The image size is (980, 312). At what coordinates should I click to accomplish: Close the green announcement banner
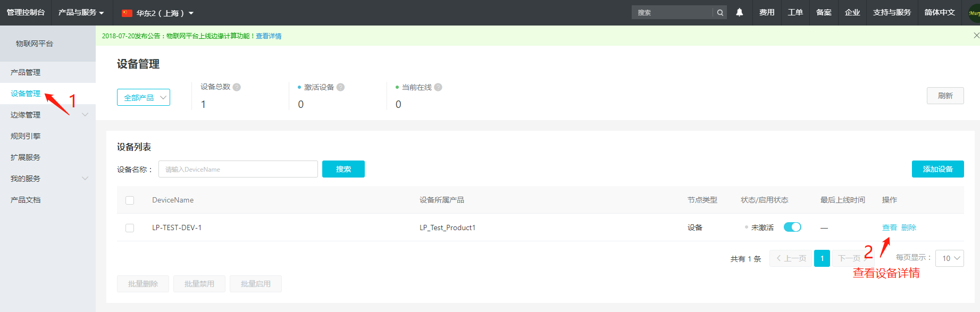[x=976, y=36]
